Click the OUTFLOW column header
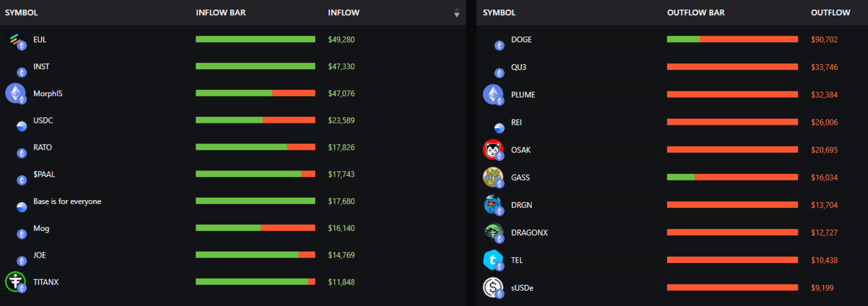This screenshot has width=868, height=306. point(830,13)
